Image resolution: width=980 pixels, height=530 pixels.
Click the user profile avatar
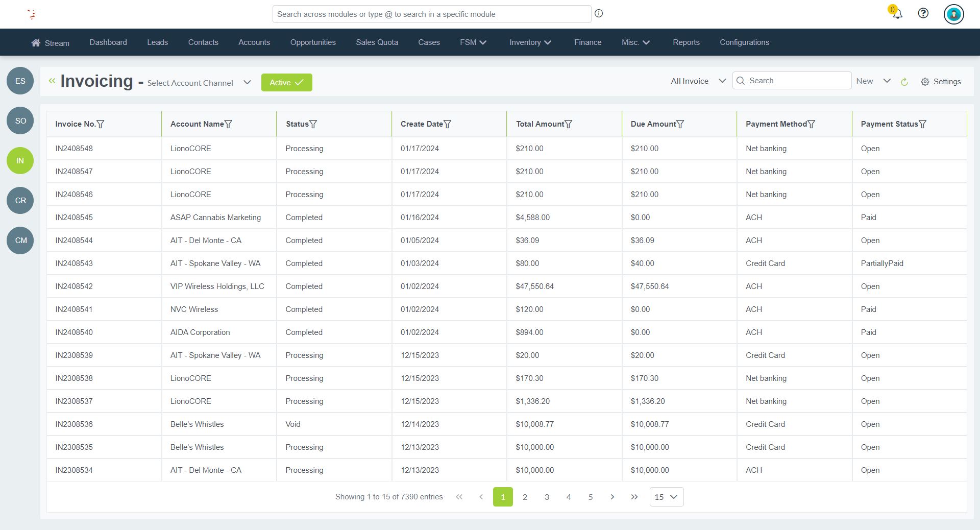(953, 14)
